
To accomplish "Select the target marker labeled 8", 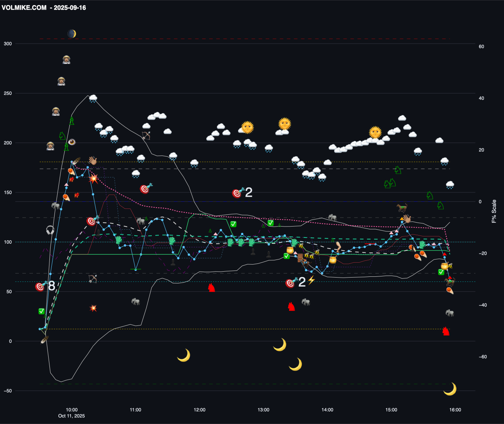I will click(x=40, y=287).
